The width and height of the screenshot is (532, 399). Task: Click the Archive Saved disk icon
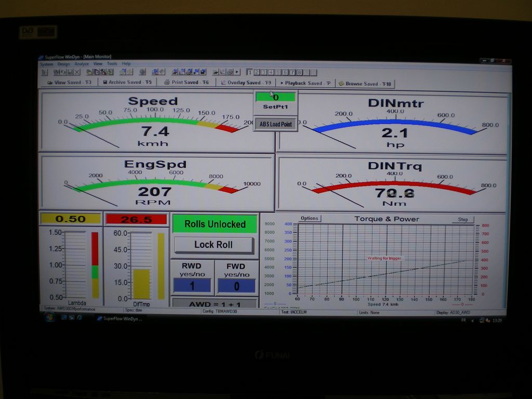(x=105, y=82)
